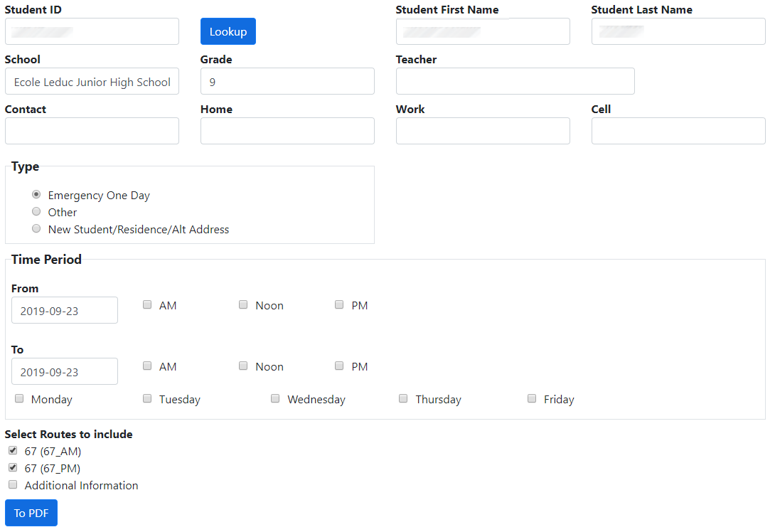Image resolution: width=775 pixels, height=532 pixels.
Task: Choose the Other type radio button
Action: point(36,211)
